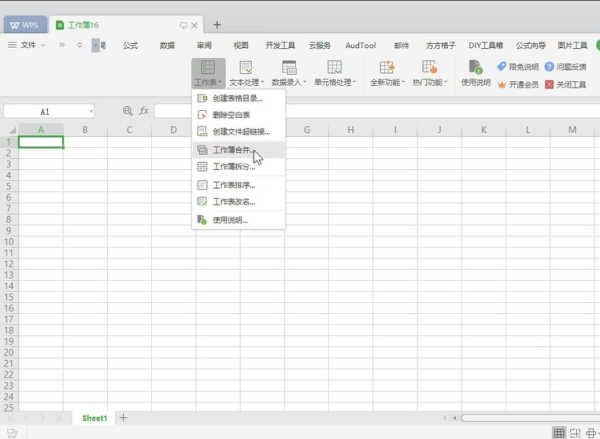Viewport: 600px width, 439px height.
Task: Select 工作表排序 menu item
Action: pos(236,185)
